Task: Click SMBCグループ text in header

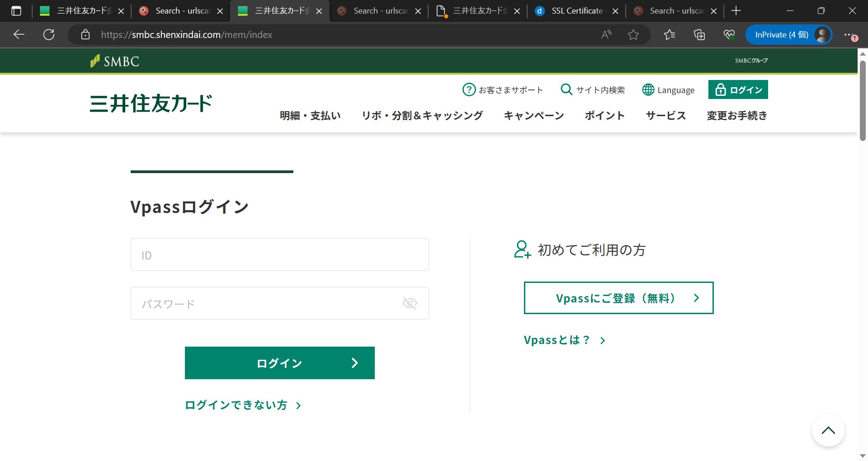Action: pyautogui.click(x=751, y=61)
